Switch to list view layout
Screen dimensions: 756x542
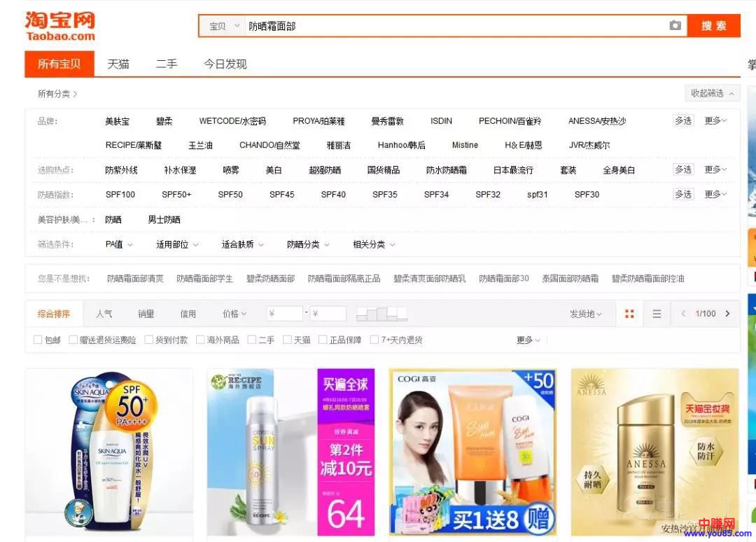[x=657, y=314]
